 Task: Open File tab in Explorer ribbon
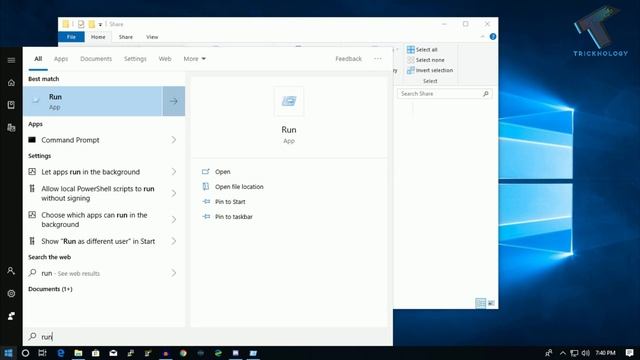[x=71, y=37]
